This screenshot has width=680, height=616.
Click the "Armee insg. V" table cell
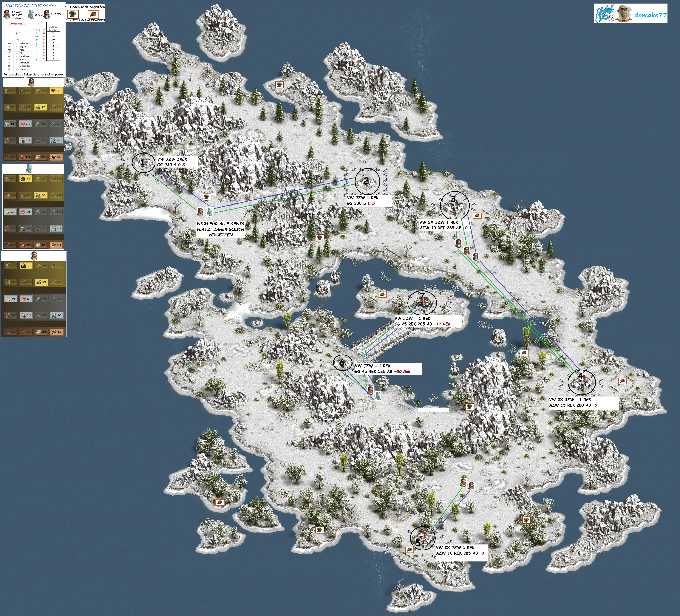(18, 24)
